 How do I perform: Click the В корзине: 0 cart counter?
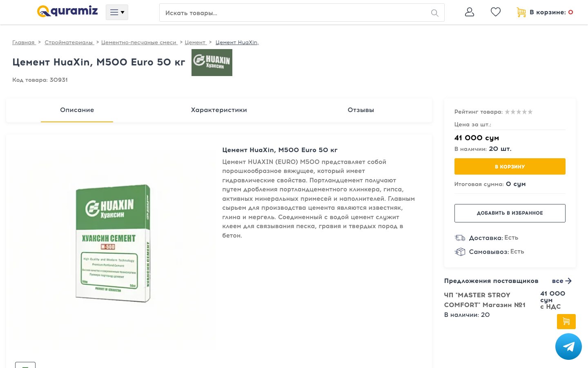click(551, 12)
